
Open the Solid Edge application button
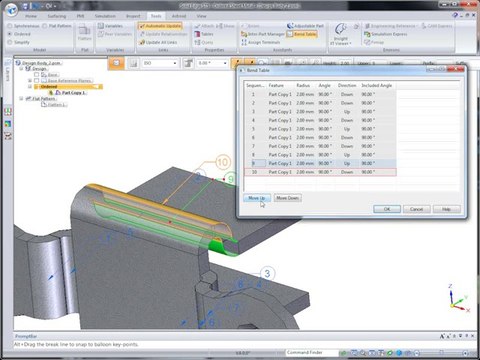pyautogui.click(x=11, y=9)
